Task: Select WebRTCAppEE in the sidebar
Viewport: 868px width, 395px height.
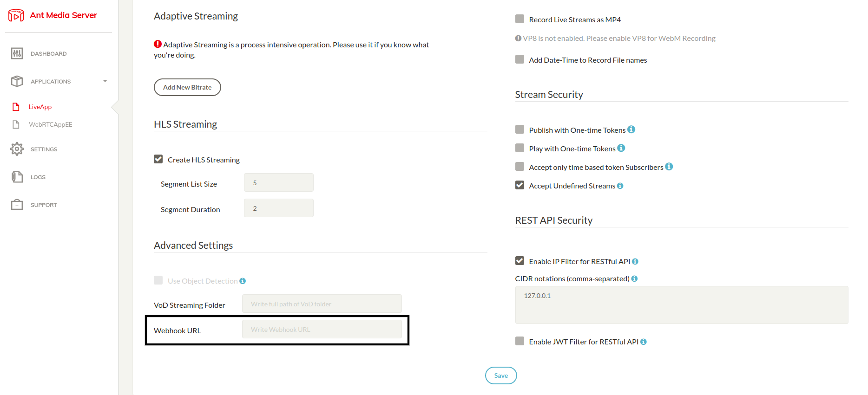Action: pos(50,124)
